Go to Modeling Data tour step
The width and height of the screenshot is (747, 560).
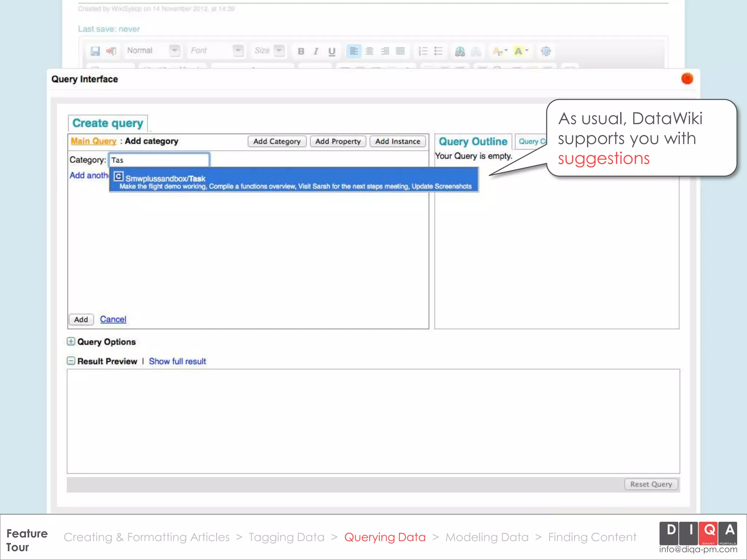point(487,537)
